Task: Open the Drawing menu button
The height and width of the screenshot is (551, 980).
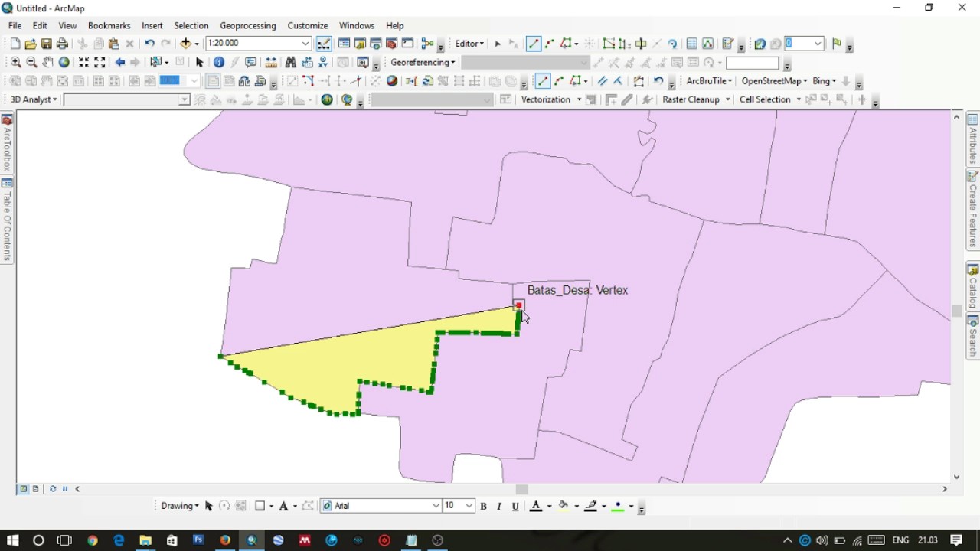Action: pos(180,506)
